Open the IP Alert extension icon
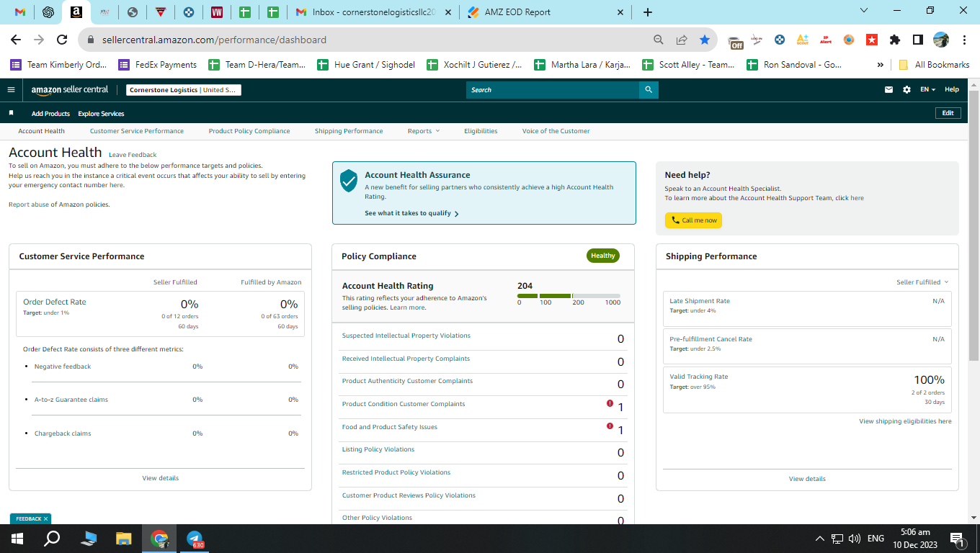Viewport: 980px width, 553px height. pos(826,40)
